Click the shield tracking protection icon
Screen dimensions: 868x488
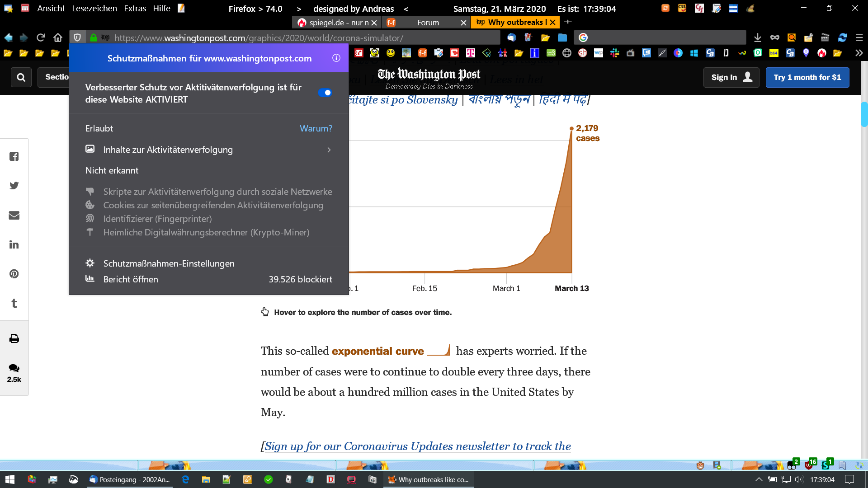[x=77, y=38]
